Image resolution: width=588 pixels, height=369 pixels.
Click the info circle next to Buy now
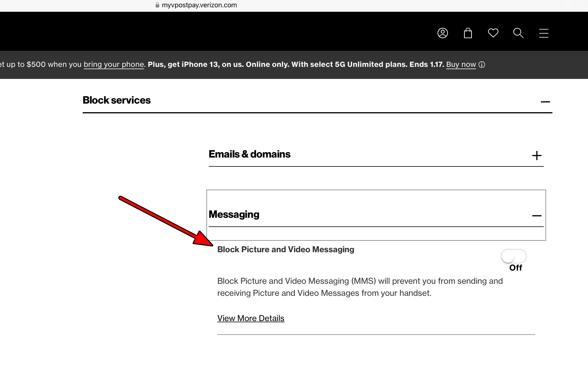482,65
